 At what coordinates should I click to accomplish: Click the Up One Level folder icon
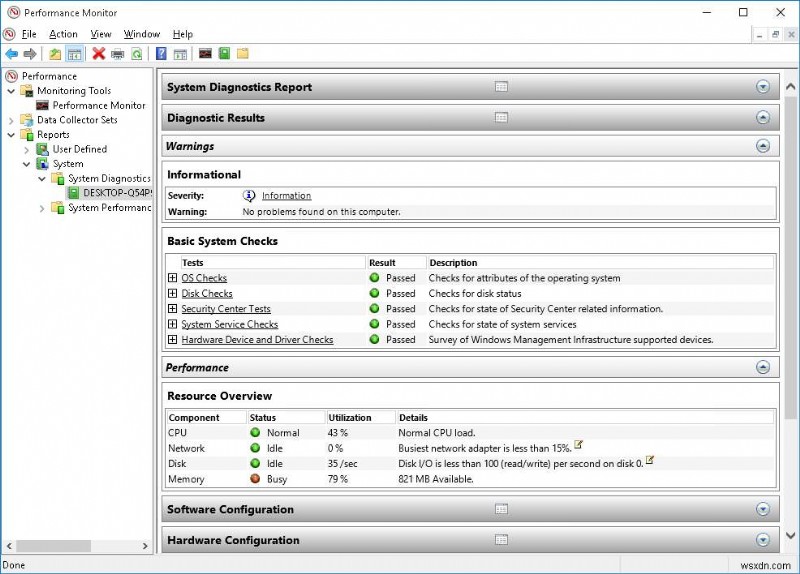coord(55,53)
